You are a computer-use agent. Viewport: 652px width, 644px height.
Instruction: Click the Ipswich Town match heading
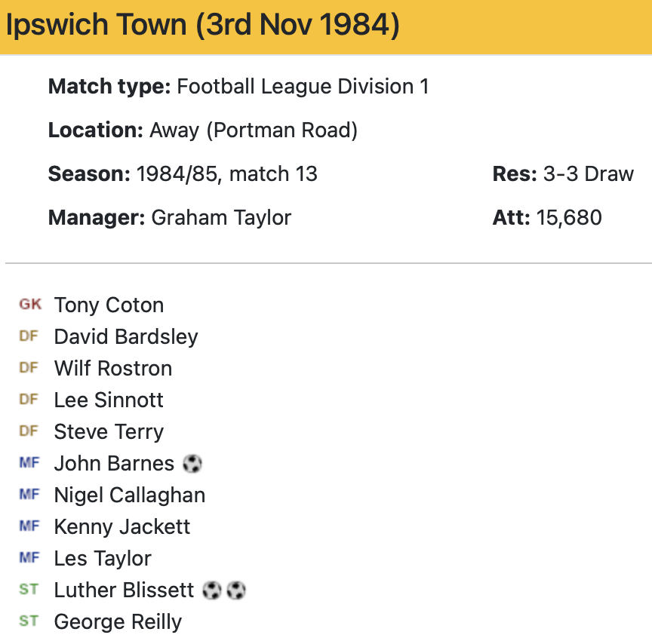[x=202, y=26]
